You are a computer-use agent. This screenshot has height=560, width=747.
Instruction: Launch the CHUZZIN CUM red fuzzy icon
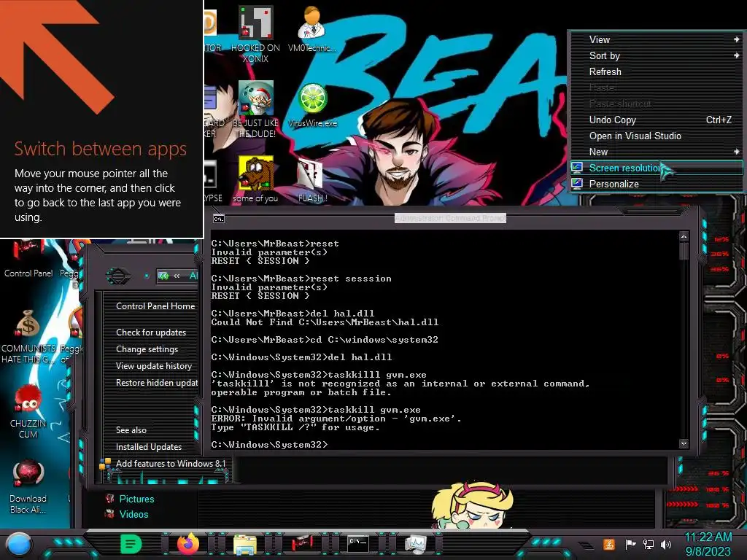point(28,412)
